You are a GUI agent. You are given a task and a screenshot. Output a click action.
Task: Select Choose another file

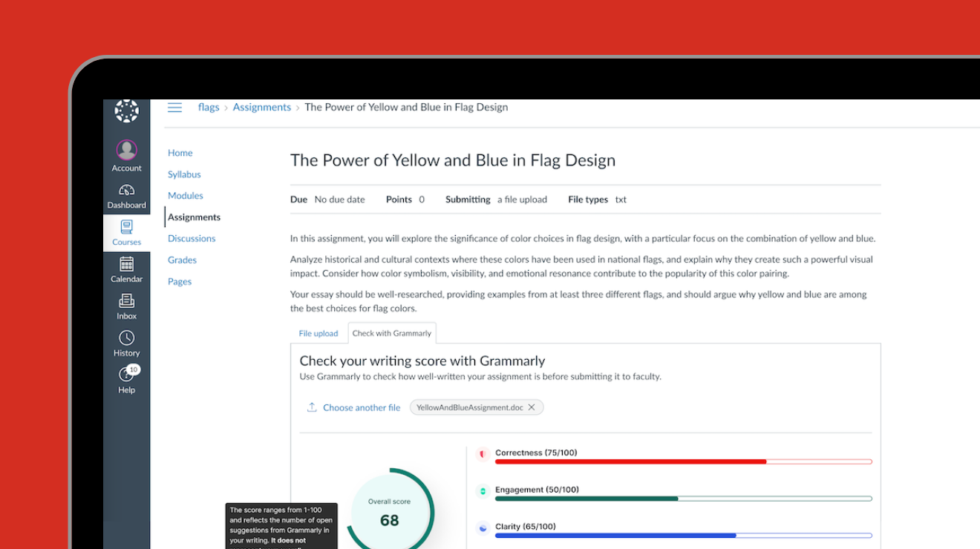coord(362,407)
